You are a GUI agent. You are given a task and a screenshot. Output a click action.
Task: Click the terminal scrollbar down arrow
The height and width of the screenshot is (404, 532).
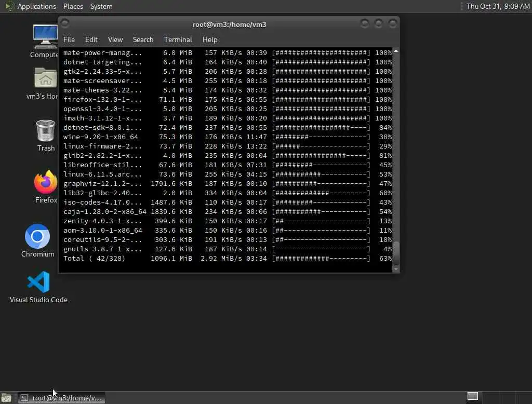pyautogui.click(x=396, y=269)
